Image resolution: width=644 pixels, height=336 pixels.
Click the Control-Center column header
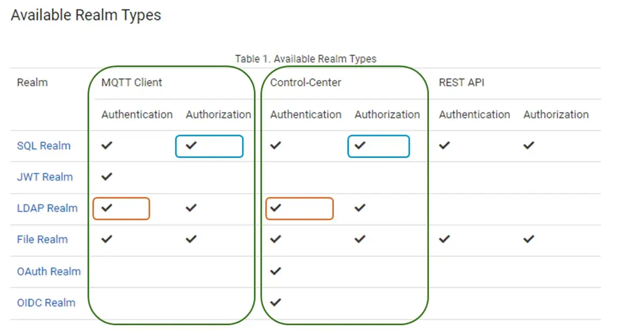pos(306,82)
